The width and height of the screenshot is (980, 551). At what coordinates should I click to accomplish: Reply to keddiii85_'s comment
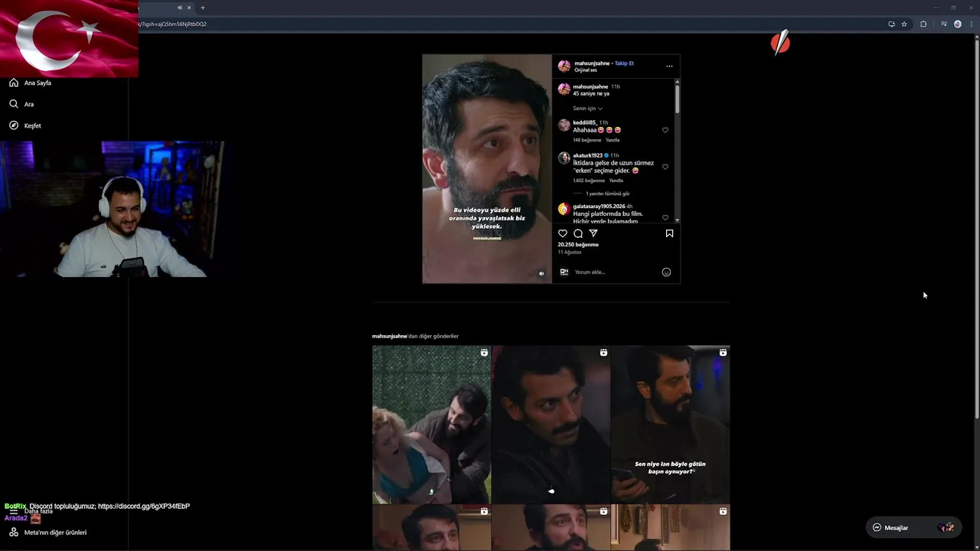612,140
